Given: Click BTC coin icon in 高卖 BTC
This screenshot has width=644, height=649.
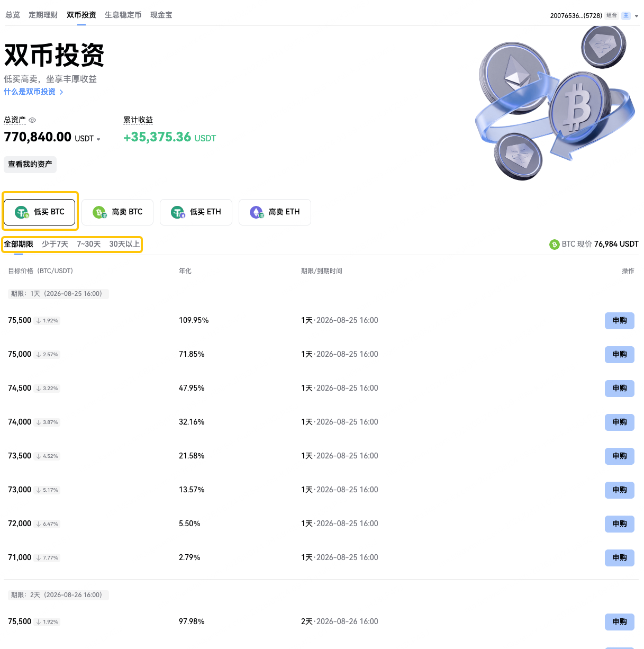Looking at the screenshot, I should [99, 212].
